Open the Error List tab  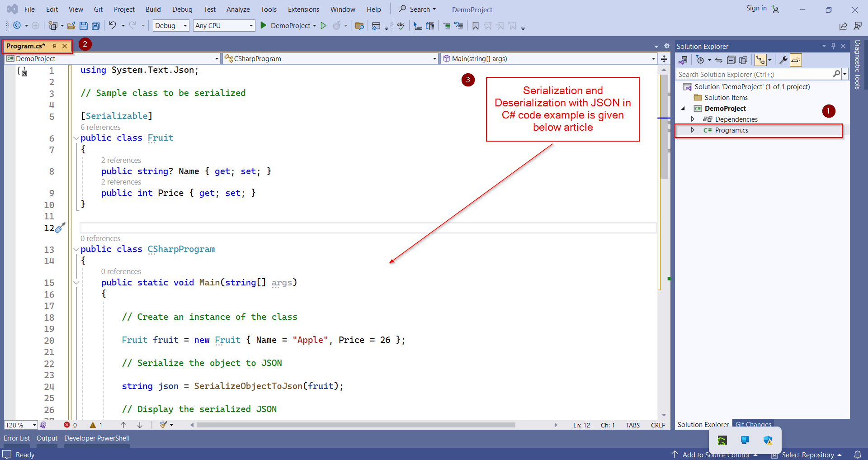click(x=17, y=438)
